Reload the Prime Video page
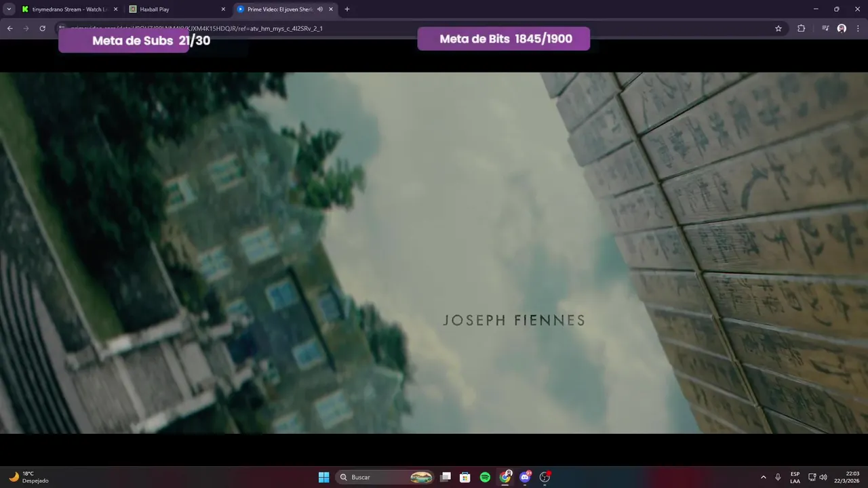Viewport: 868px width, 488px height. coord(42,28)
